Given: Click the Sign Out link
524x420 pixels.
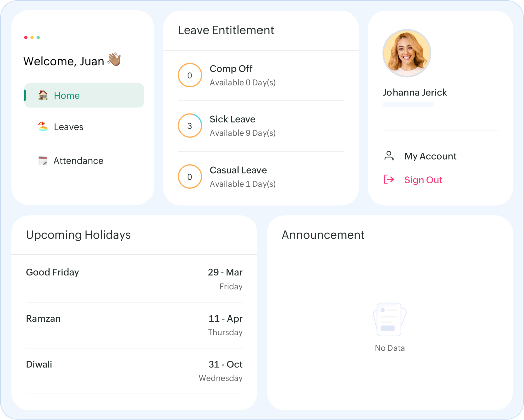Looking at the screenshot, I should [423, 180].
